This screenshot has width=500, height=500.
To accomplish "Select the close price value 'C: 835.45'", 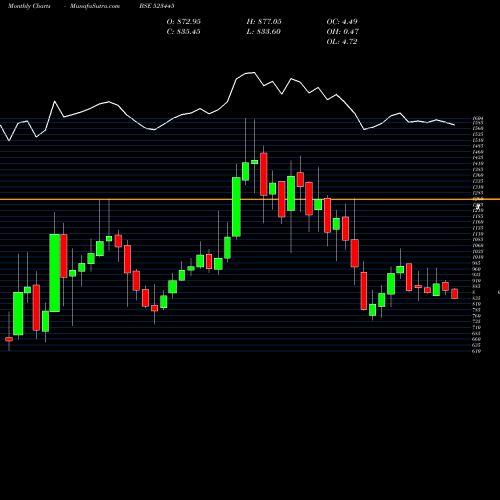I will [x=184, y=32].
